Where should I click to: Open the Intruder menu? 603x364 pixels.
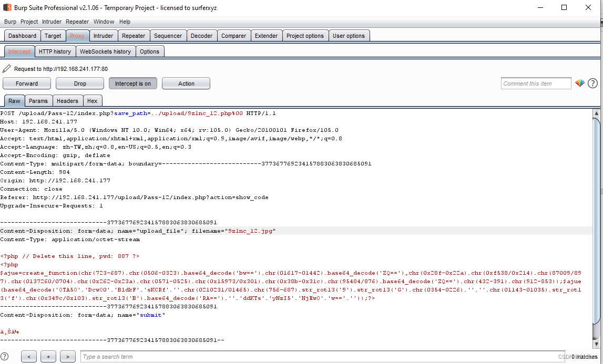pyautogui.click(x=52, y=22)
